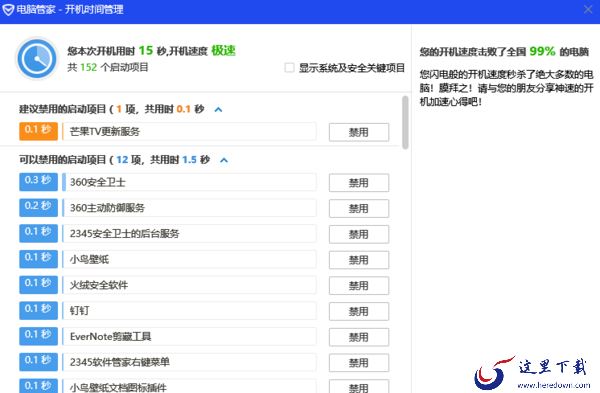Viewport: 600px width, 393px height.
Task: Select the 小鸟壁纸 row text
Action: [89, 259]
